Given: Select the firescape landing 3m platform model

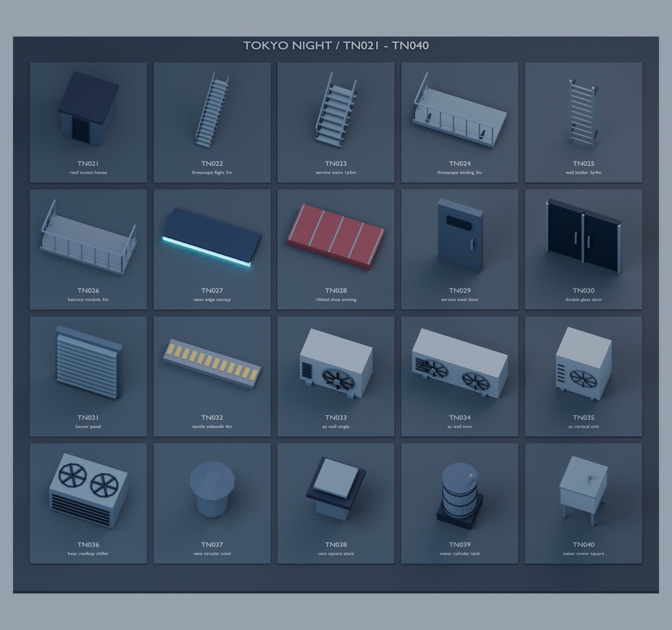Looking at the screenshot, I should point(459,110).
